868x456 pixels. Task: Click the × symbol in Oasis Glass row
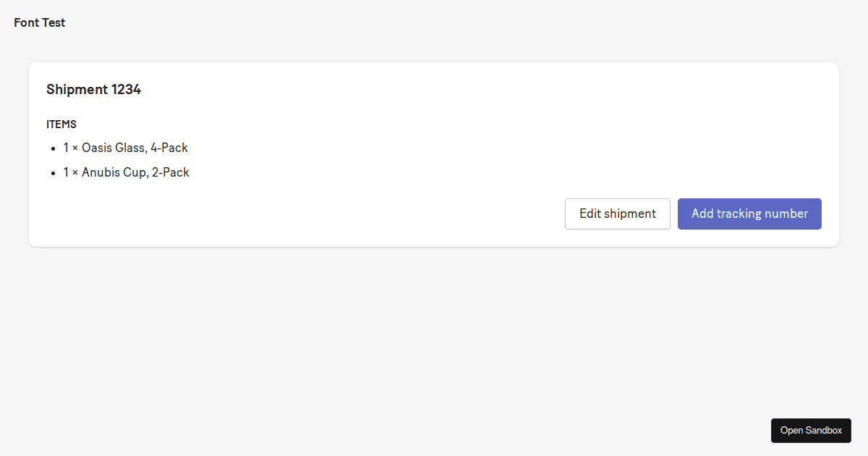tap(75, 148)
